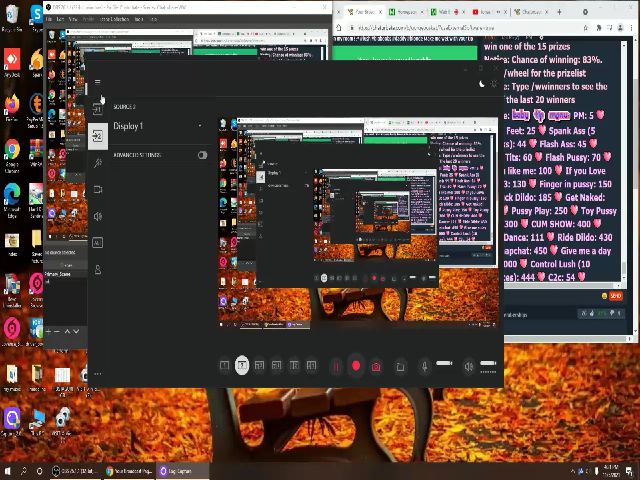The width and height of the screenshot is (640, 480).
Task: Take a screenshot with the camera icon
Action: [376, 367]
